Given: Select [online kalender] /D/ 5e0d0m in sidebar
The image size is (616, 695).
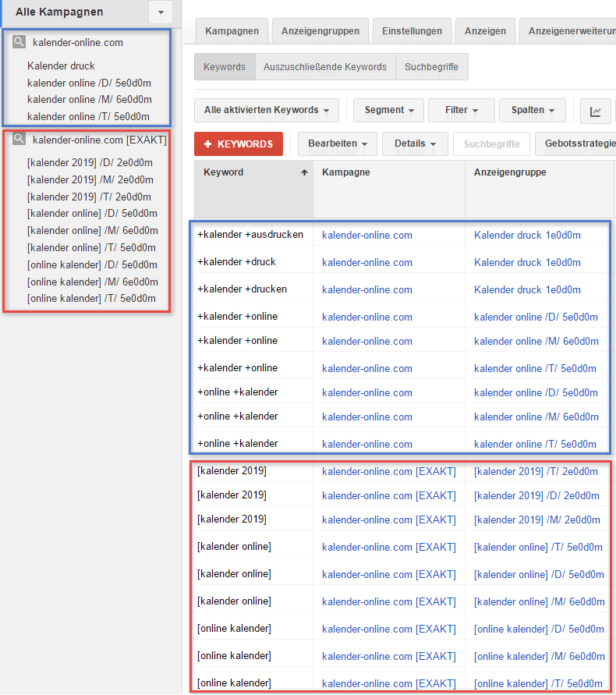Looking at the screenshot, I should [x=92, y=264].
